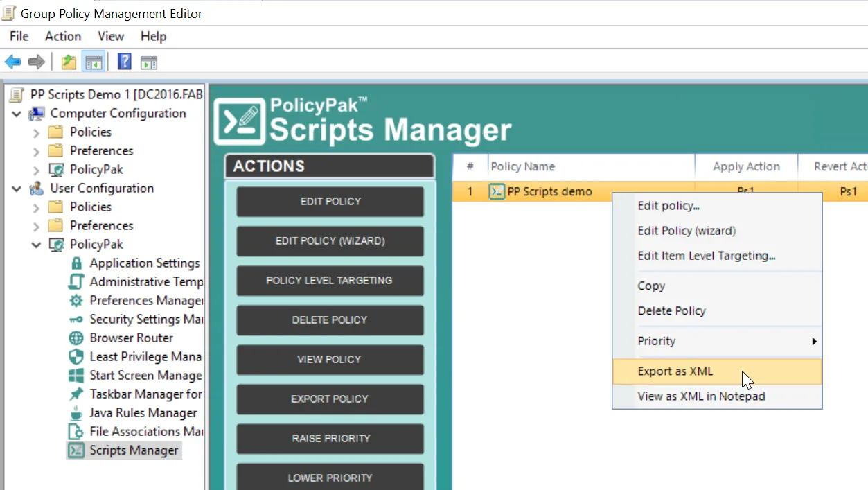
Task: Select Edit policy... in context menu
Action: click(717, 206)
